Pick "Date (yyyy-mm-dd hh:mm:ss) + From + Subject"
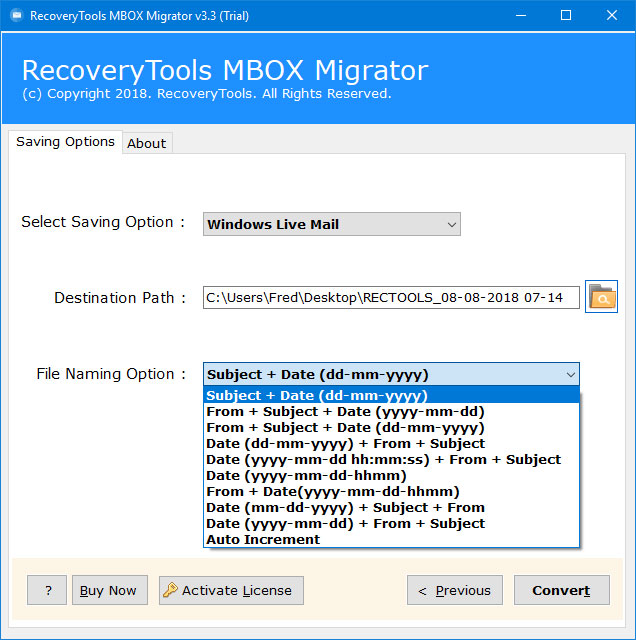This screenshot has width=636, height=640. [391, 459]
